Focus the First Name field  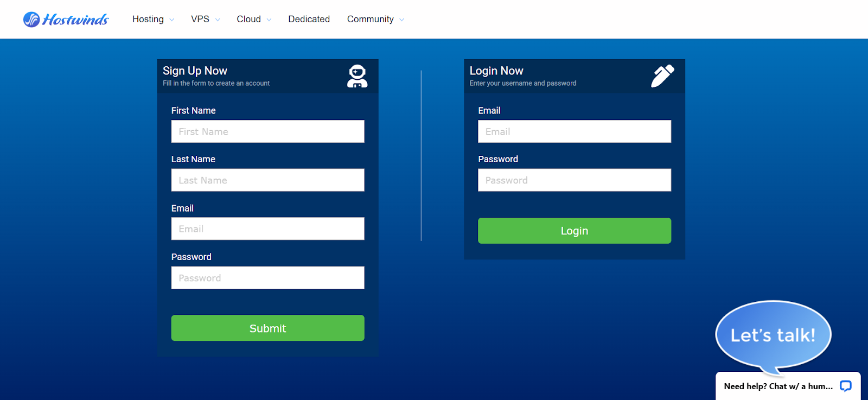(x=268, y=131)
